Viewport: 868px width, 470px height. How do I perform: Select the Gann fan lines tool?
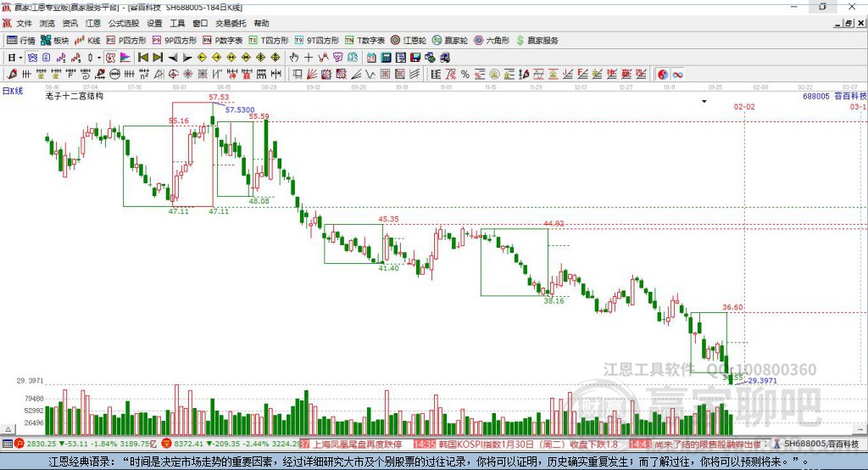pos(312,74)
